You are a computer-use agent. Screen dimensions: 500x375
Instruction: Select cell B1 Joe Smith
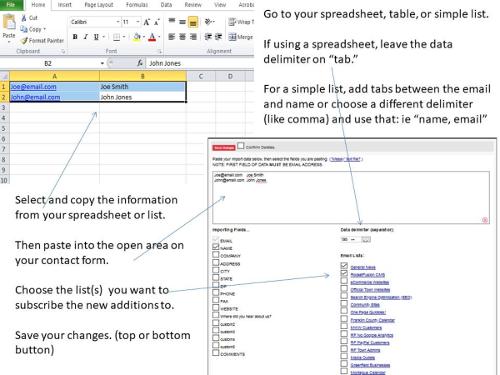click(143, 87)
